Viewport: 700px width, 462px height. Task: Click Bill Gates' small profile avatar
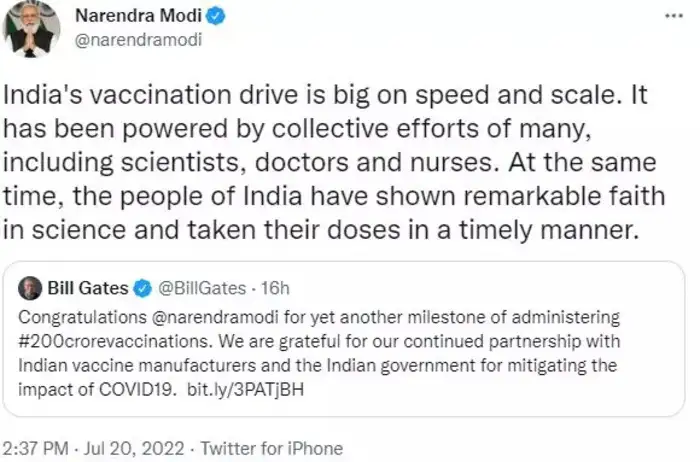click(x=28, y=288)
